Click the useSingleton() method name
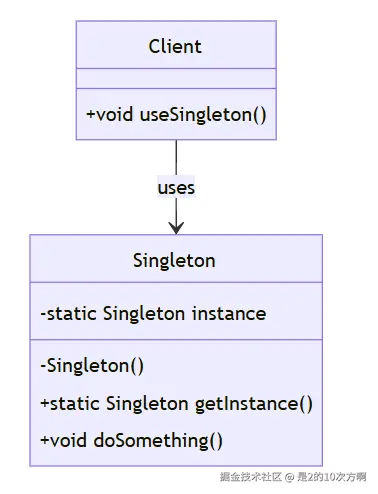Viewport: 378px width, 494px height. click(x=203, y=115)
